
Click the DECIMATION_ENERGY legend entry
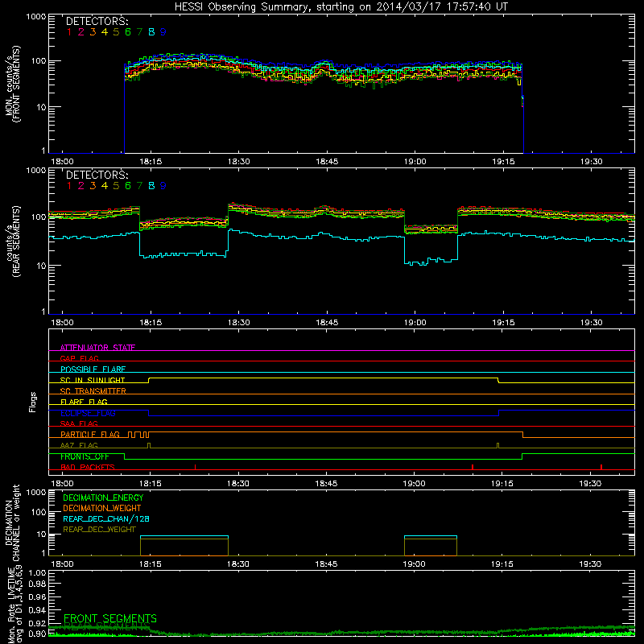click(x=103, y=497)
